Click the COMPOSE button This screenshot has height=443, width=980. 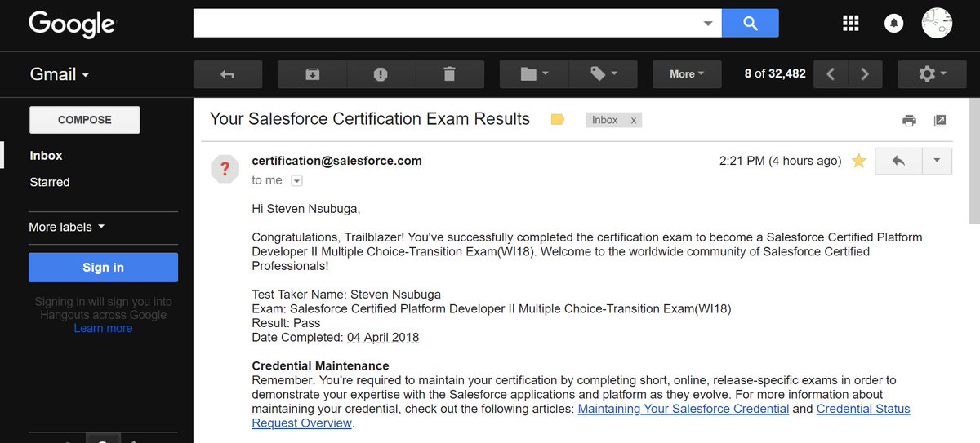point(85,120)
